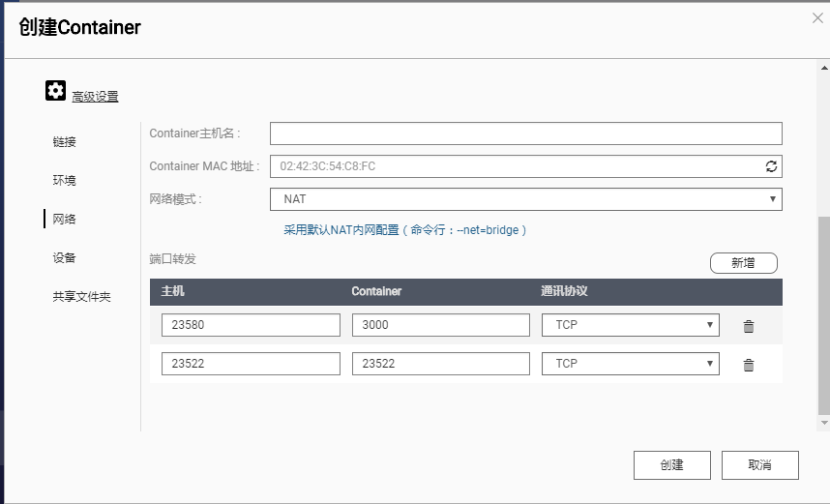830x504 pixels.
Task: Edit the container port 3000 field
Action: (441, 325)
